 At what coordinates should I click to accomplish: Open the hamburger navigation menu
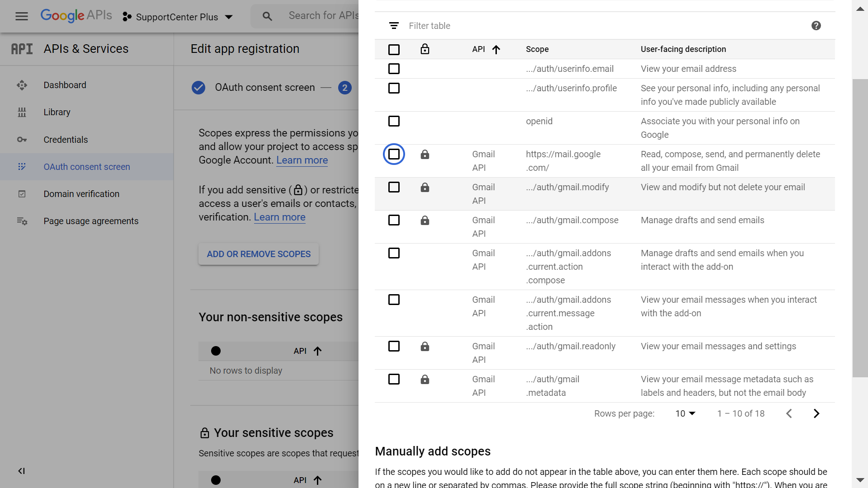[21, 17]
